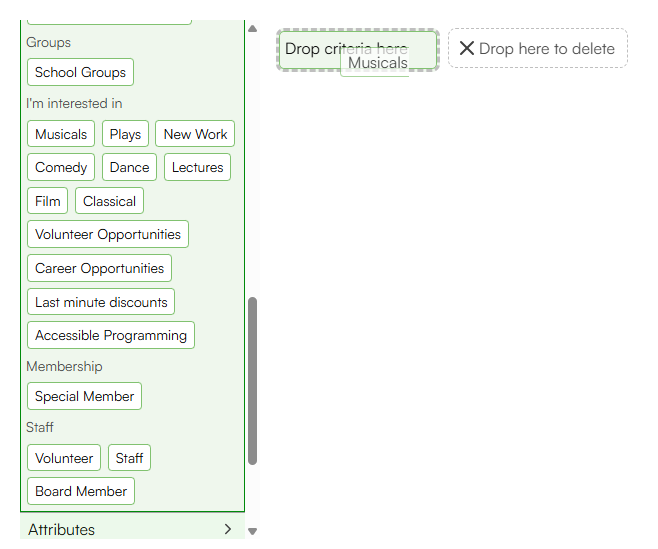Viewport: 658px width, 549px height.
Task: Click the X delete icon
Action: tap(467, 48)
